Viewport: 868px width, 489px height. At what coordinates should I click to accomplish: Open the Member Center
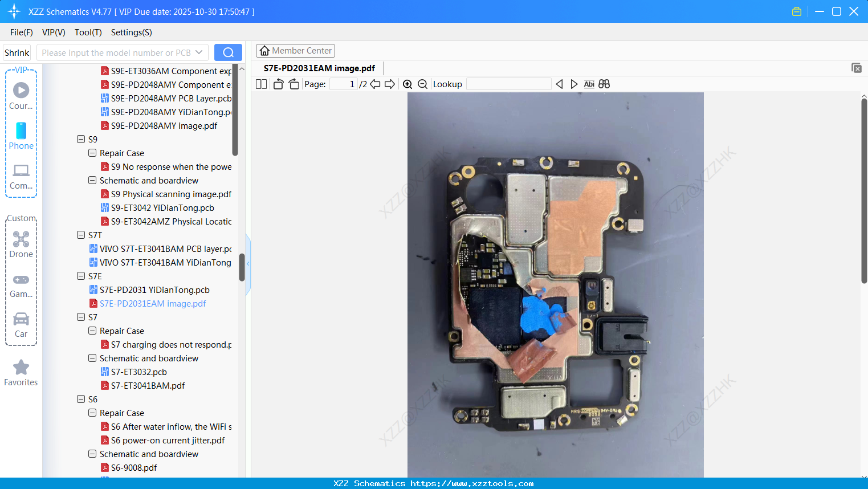point(295,51)
